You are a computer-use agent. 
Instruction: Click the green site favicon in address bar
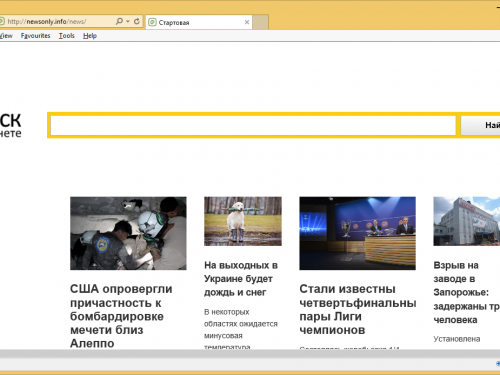tap(2, 22)
